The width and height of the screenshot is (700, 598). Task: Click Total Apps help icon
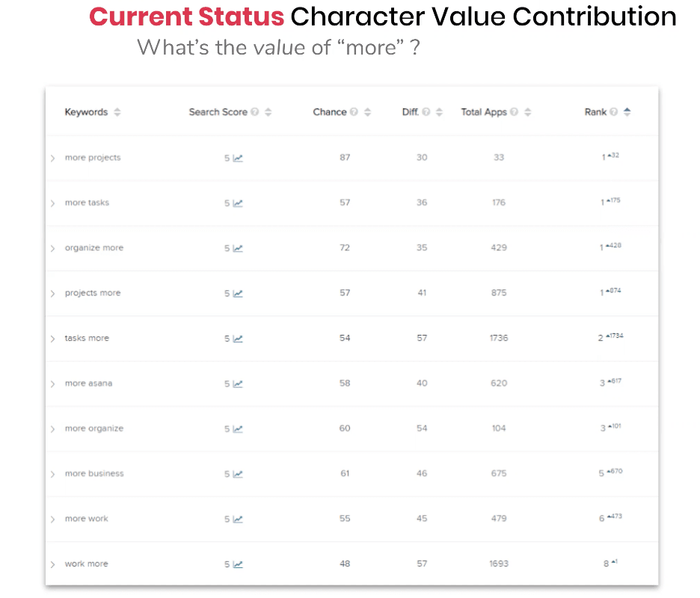(515, 112)
